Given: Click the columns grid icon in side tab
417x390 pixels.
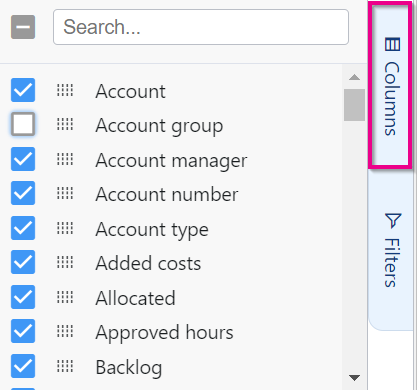Looking at the screenshot, I should point(392,44).
